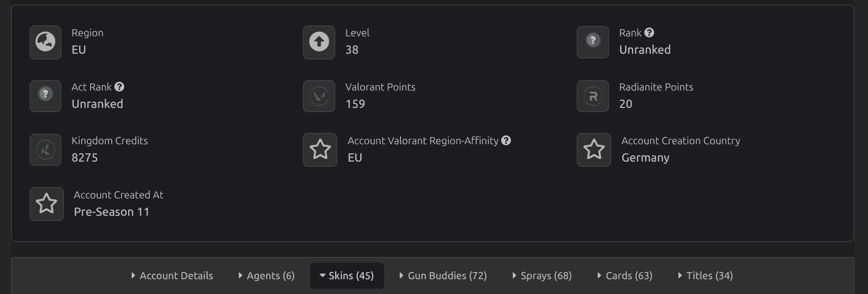Open the Gun Buddies (72) tab
This screenshot has width=868, height=294.
click(x=442, y=276)
